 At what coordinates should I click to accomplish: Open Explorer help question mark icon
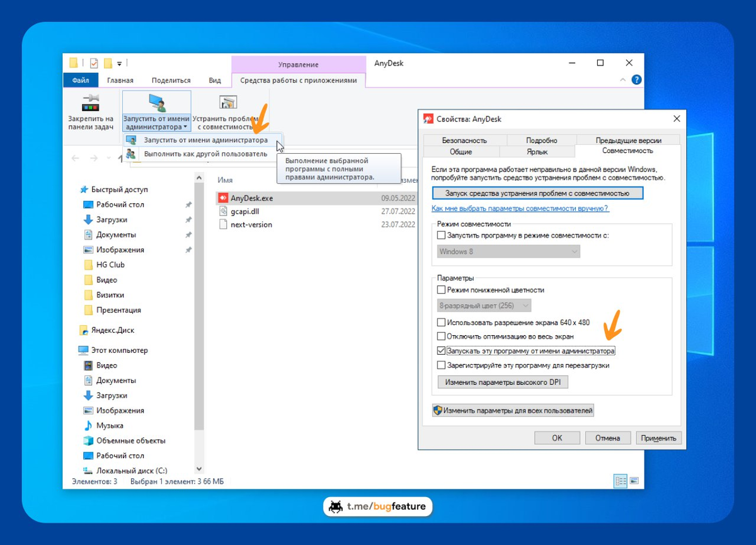(x=636, y=80)
